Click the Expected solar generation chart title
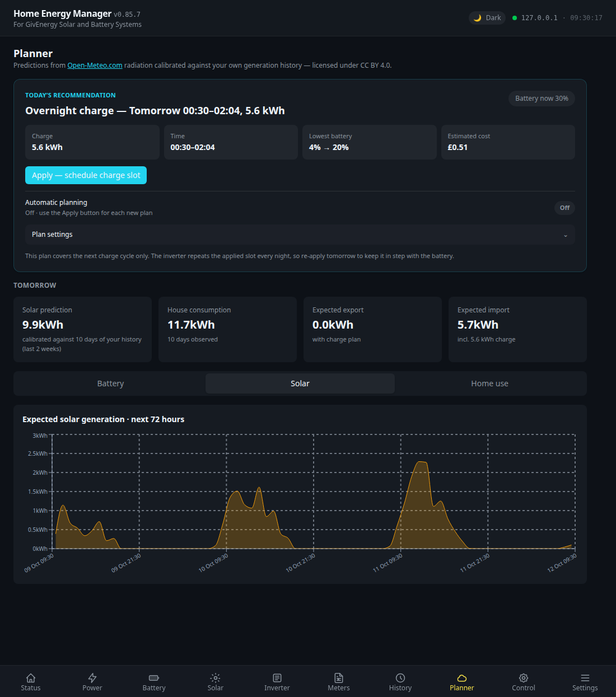616x697 pixels. point(103,419)
